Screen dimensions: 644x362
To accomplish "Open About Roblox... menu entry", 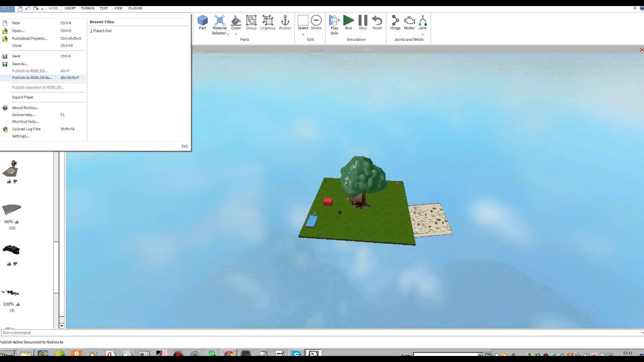I will pos(43,108).
